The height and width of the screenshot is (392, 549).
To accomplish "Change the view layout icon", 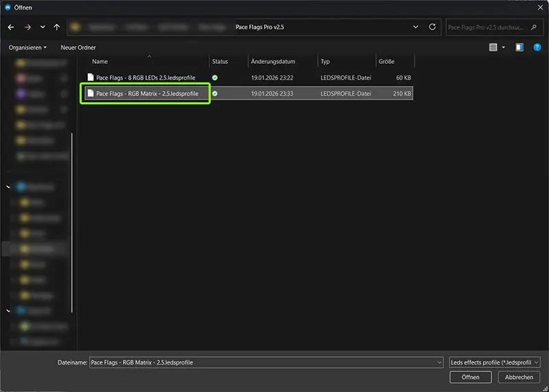I will [x=493, y=47].
